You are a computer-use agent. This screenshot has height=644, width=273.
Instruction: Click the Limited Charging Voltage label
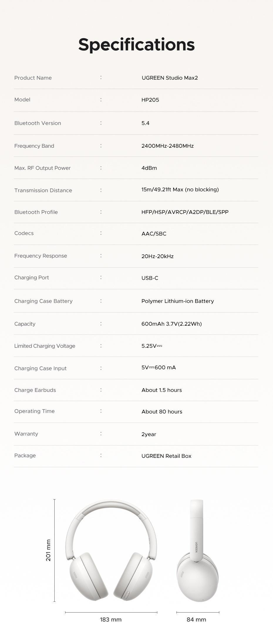point(45,346)
